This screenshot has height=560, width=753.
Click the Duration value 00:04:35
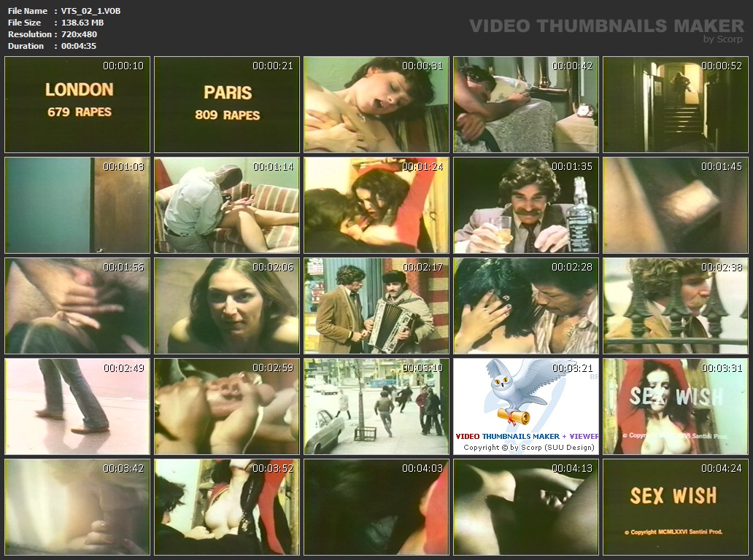coord(78,46)
